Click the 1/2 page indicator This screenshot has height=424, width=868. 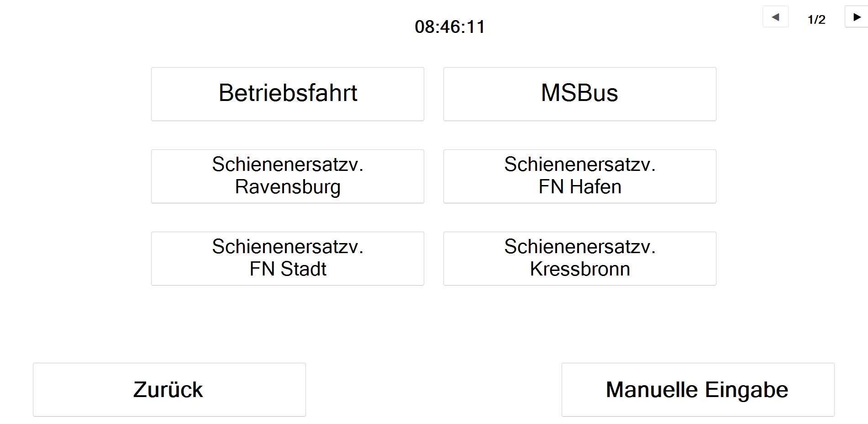pyautogui.click(x=816, y=19)
